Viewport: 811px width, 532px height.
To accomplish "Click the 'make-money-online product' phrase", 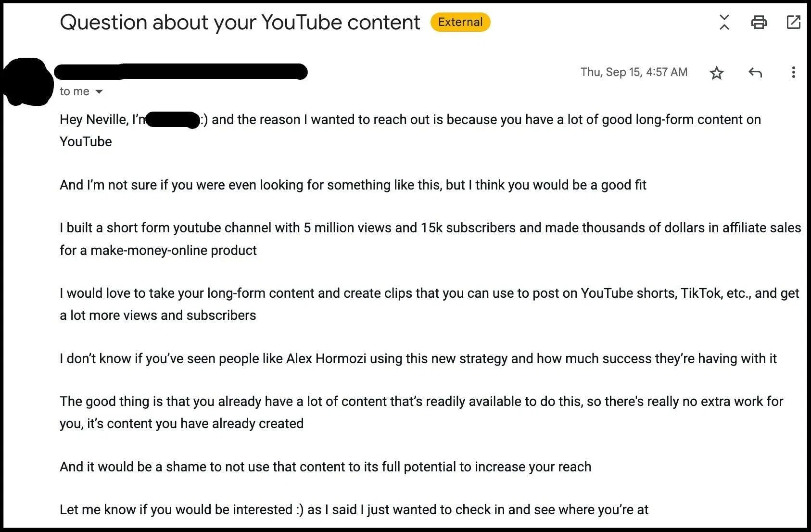I will click(x=174, y=250).
